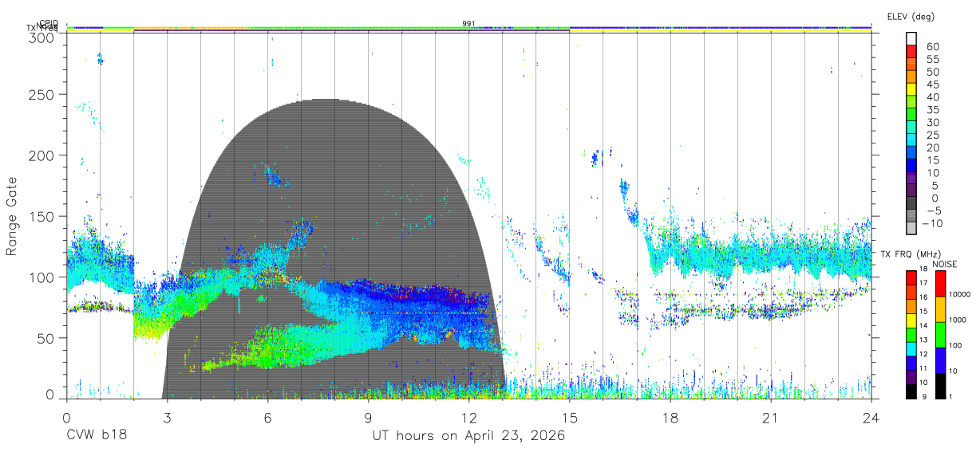Select the "300" range gate tick label
Viewport: 980px width, 452px height.
point(41,37)
